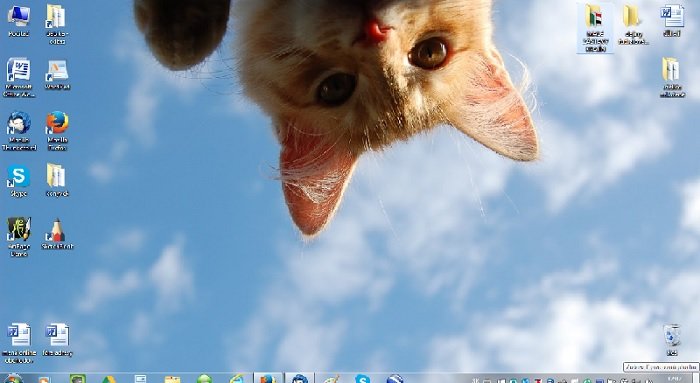Select the Word document icon in top-right corner
This screenshot has width=700, height=383.
click(x=672, y=21)
